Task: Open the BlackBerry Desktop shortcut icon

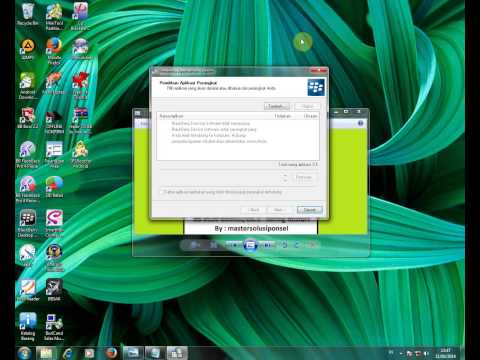Action: click(27, 223)
